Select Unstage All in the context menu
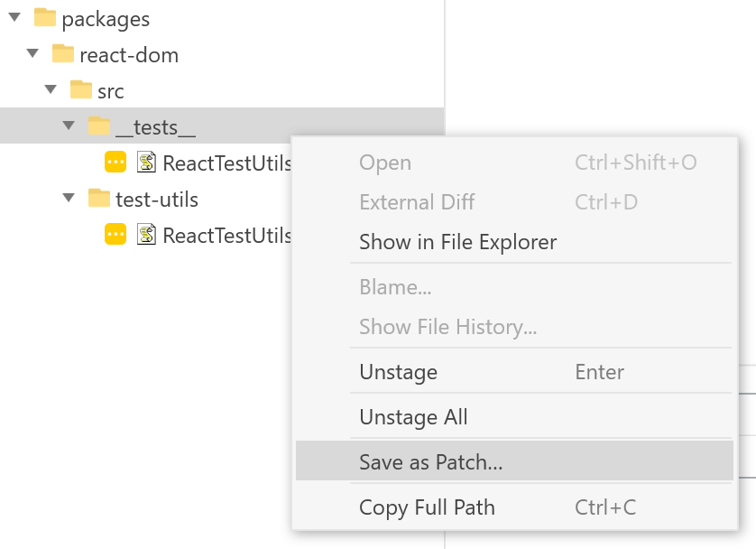756x549 pixels. pos(413,417)
